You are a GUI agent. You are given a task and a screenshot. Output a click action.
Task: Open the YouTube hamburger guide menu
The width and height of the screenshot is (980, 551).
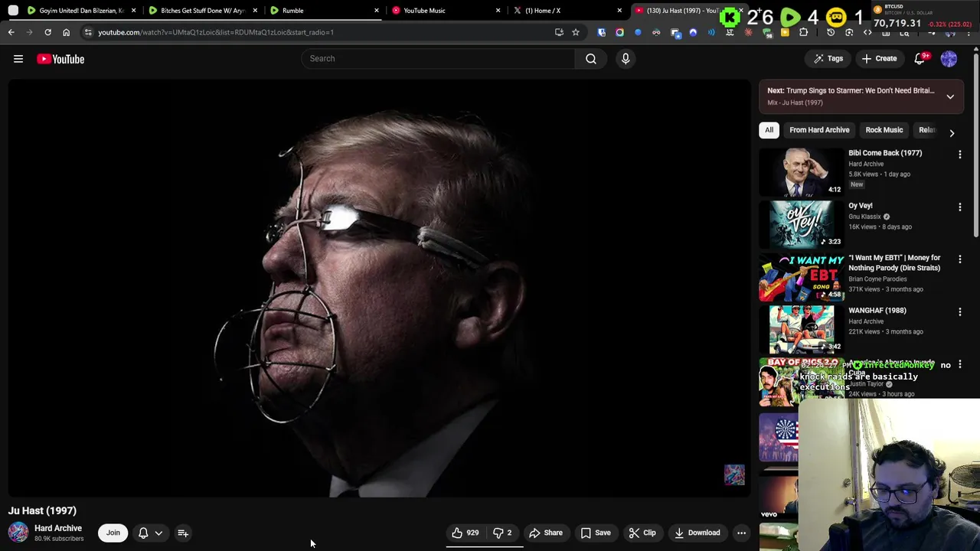pyautogui.click(x=18, y=59)
